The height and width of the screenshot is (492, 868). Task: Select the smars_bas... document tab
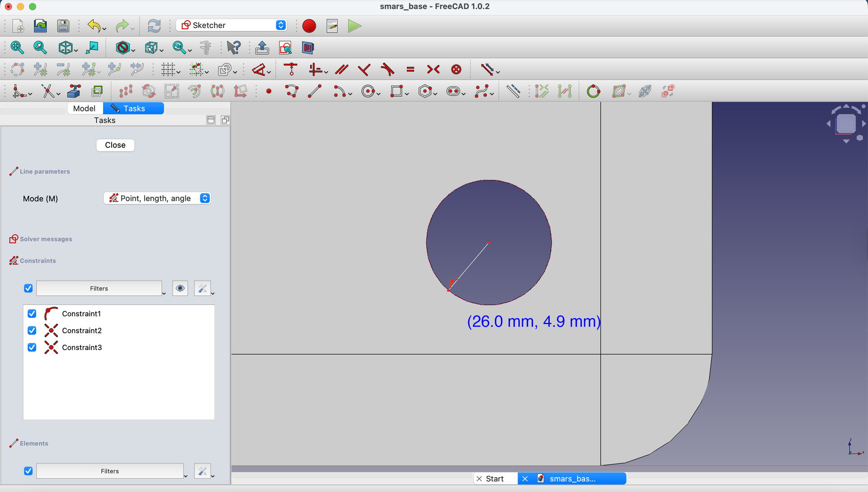[572, 479]
